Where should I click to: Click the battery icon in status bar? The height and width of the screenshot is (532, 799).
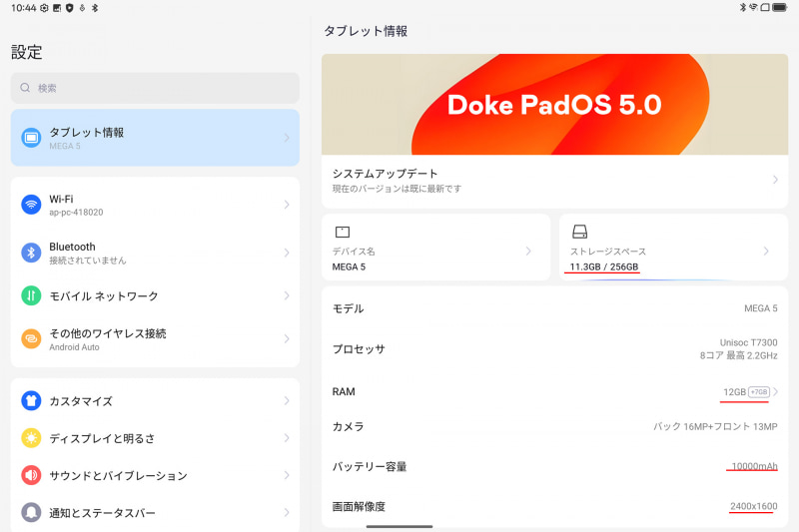[780, 8]
